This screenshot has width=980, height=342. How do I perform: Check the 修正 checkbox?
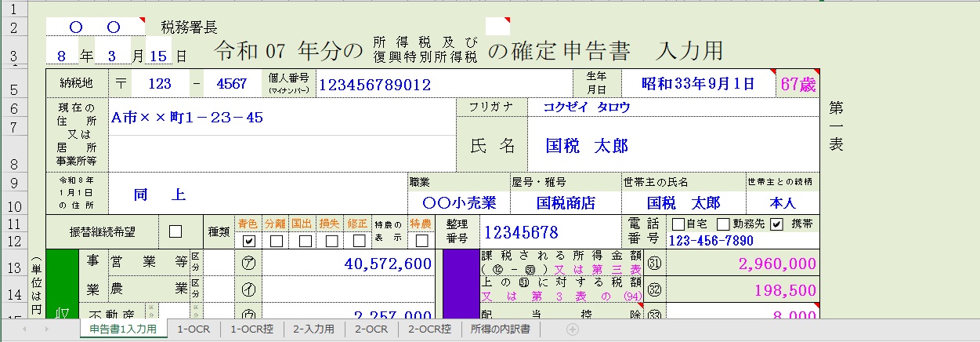pos(359,241)
